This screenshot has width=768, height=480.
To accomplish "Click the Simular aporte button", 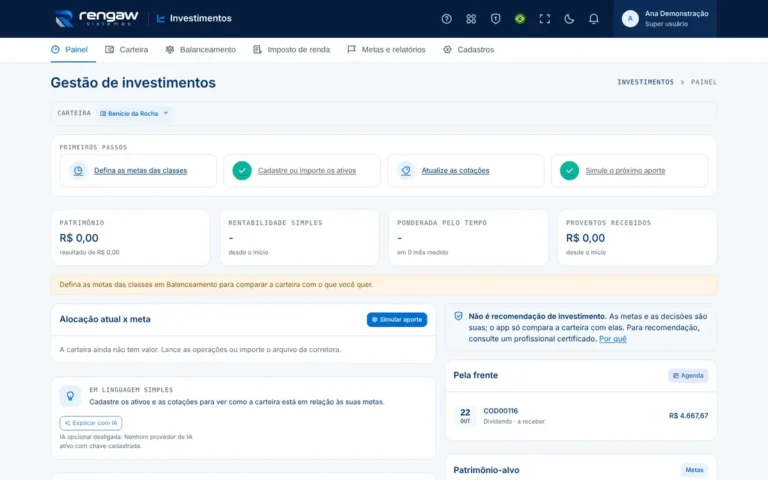I will [397, 319].
